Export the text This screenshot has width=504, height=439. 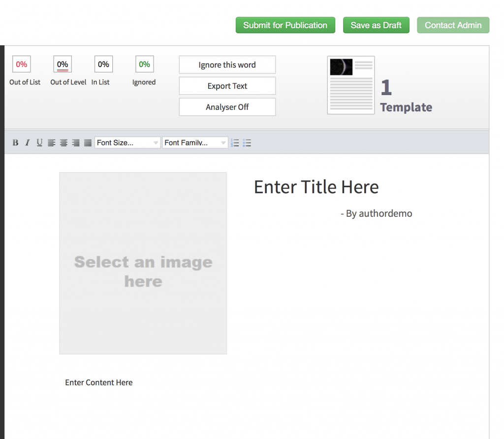pyautogui.click(x=227, y=86)
